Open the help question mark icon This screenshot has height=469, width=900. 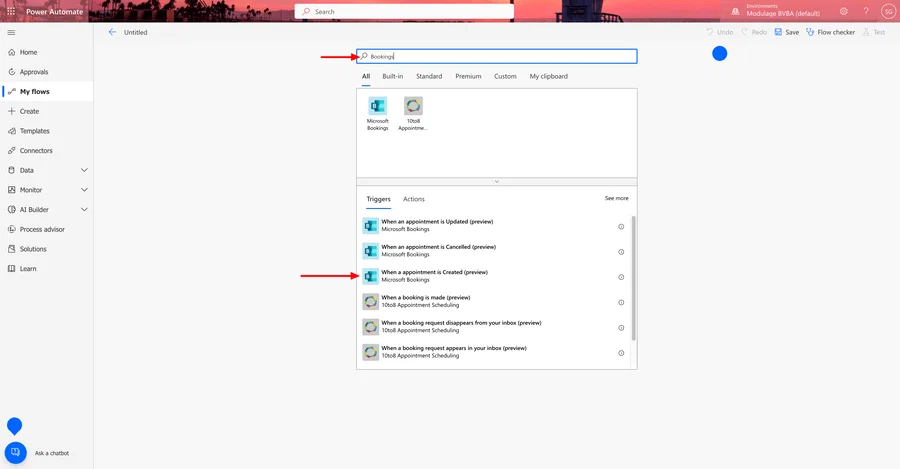pos(866,11)
